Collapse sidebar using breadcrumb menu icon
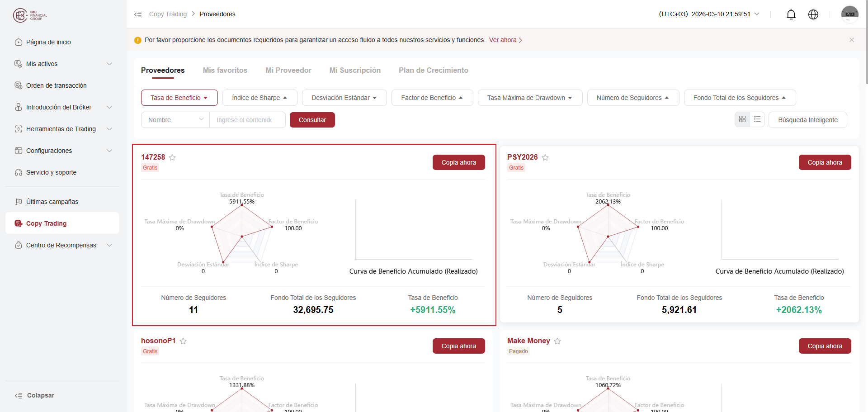Image resolution: width=868 pixels, height=412 pixels. 138,14
